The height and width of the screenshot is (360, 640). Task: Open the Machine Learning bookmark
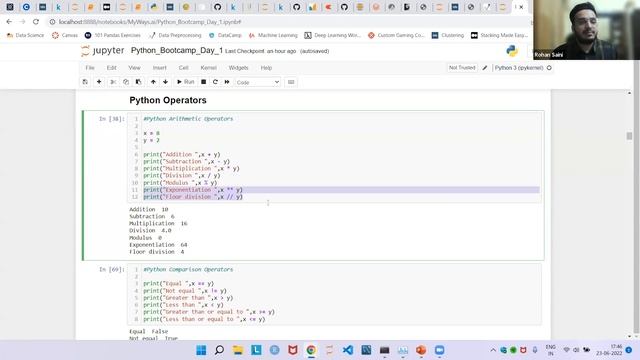coord(273,36)
